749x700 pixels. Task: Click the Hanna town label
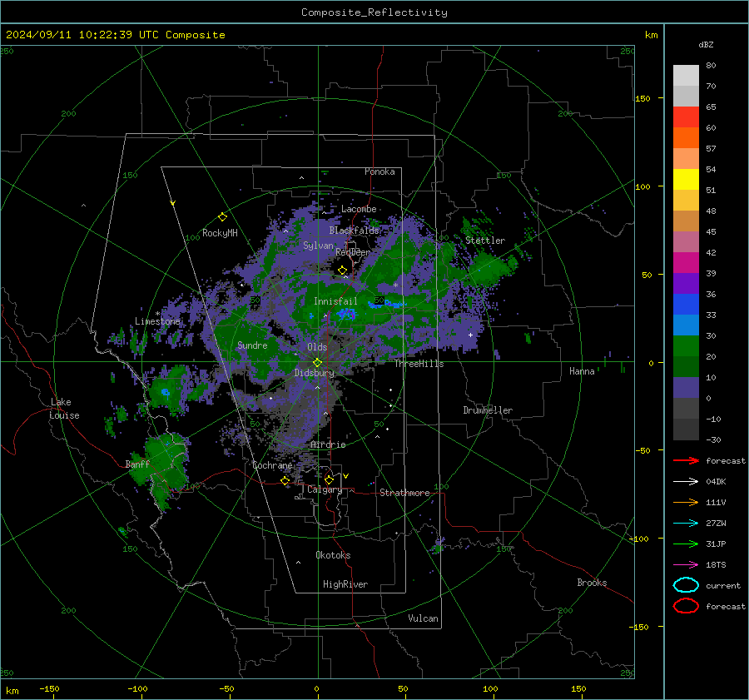(582, 371)
